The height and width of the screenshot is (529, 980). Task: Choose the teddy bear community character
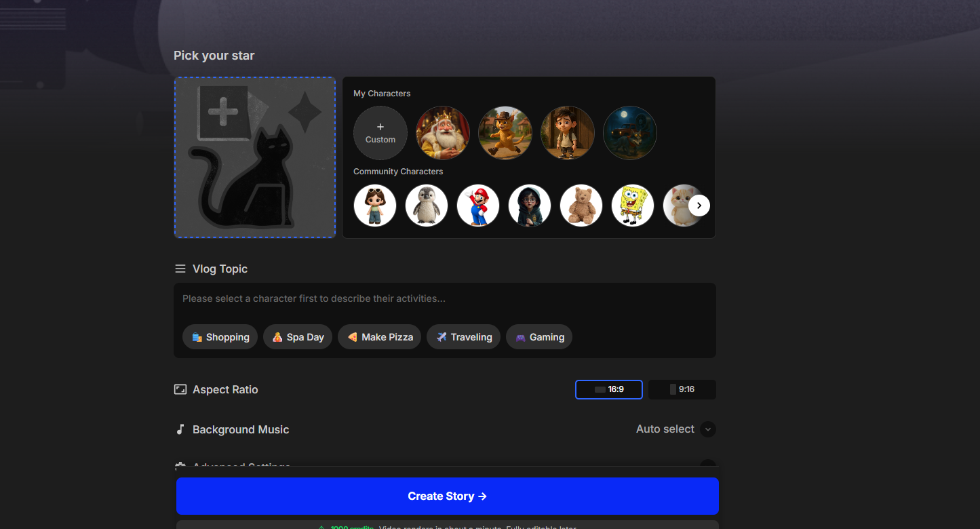pos(581,205)
